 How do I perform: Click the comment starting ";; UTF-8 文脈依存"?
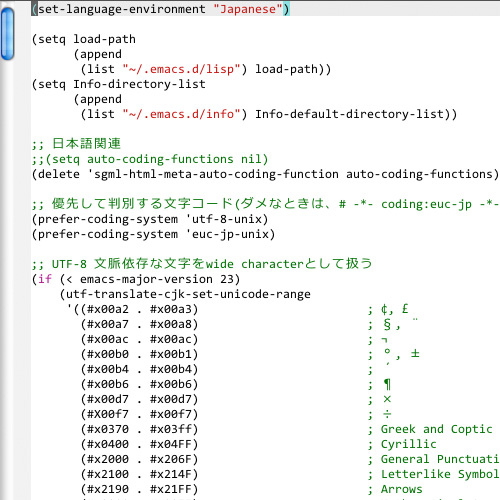(x=202, y=264)
